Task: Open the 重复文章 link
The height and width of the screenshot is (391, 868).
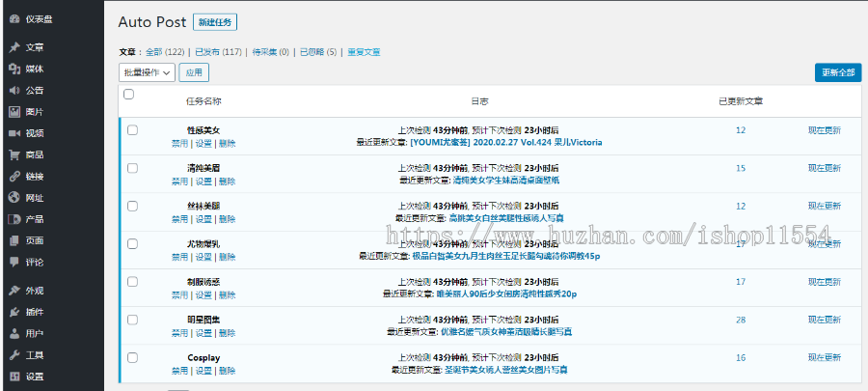Action: (364, 52)
